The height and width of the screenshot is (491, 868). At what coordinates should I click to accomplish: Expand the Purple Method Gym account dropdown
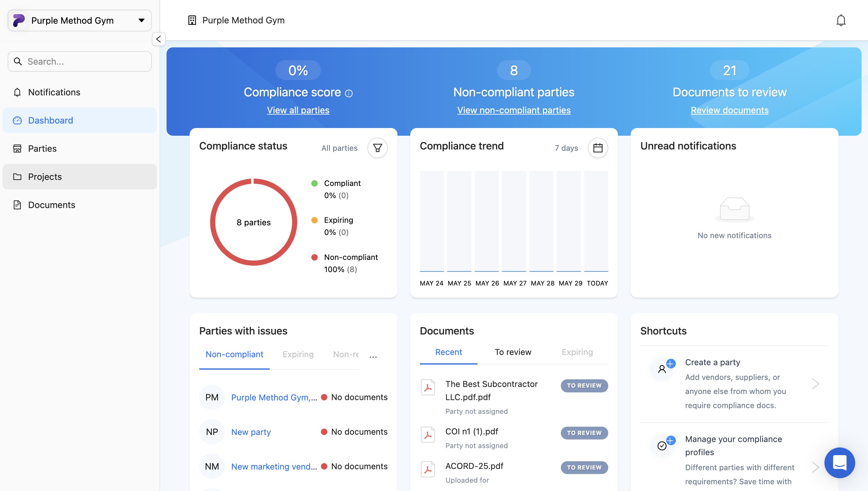141,20
